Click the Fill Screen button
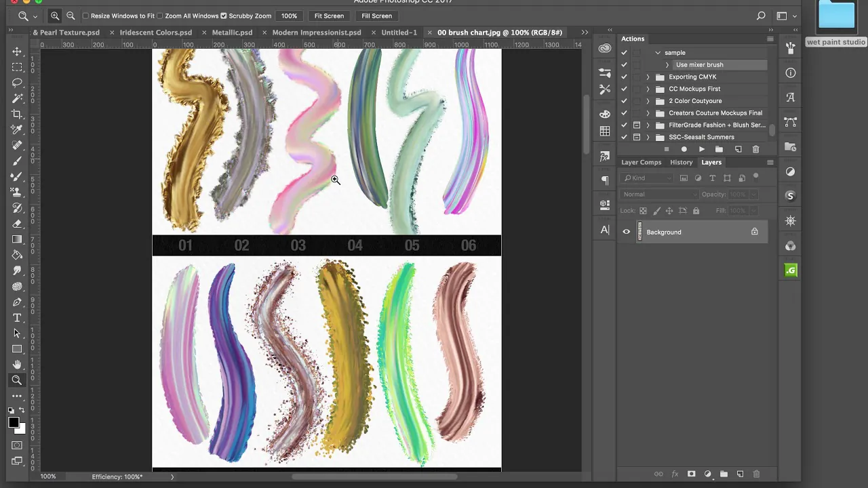Viewport: 868px width, 488px height. 376,16
